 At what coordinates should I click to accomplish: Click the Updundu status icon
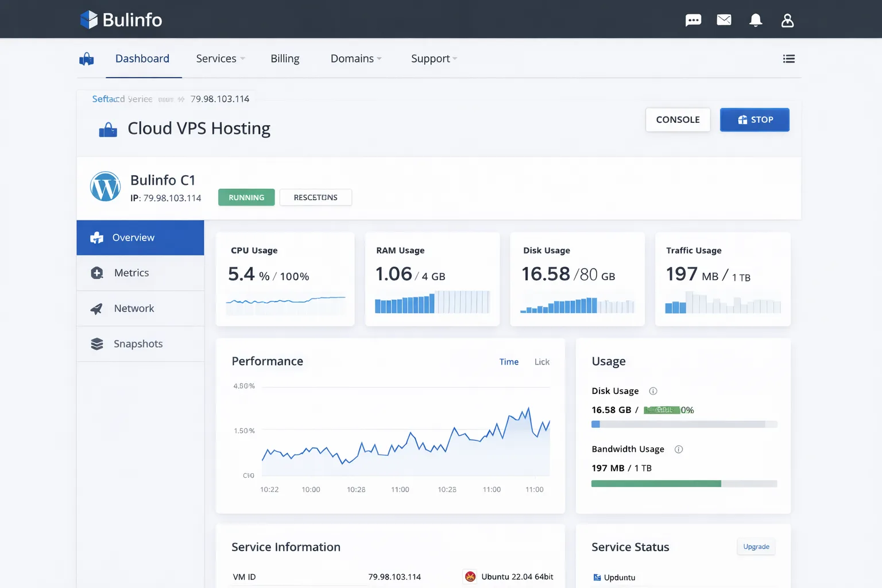tap(597, 578)
